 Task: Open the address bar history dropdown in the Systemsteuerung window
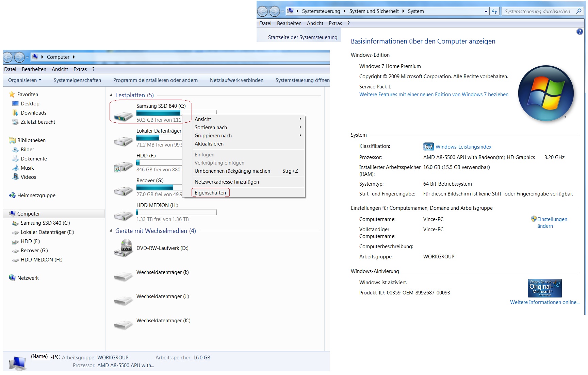[x=486, y=12]
